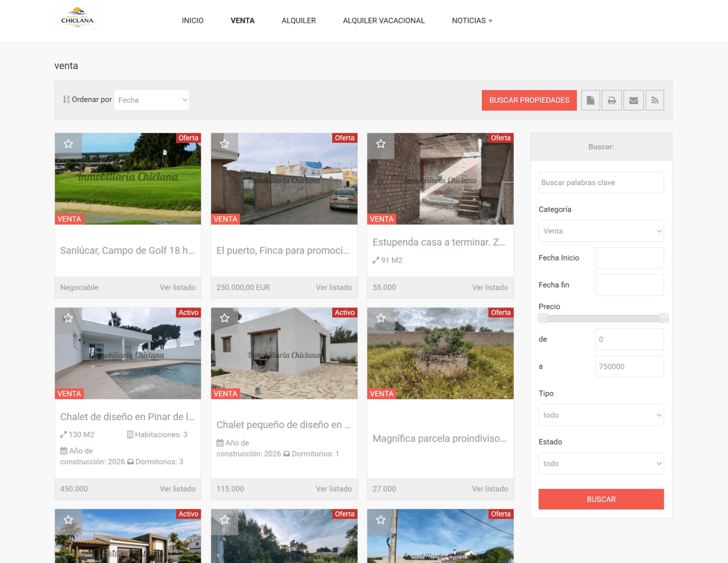Viewport: 728px width, 563px height.
Task: Click the Inmobiliaria Chiclana logo
Action: coord(77,19)
